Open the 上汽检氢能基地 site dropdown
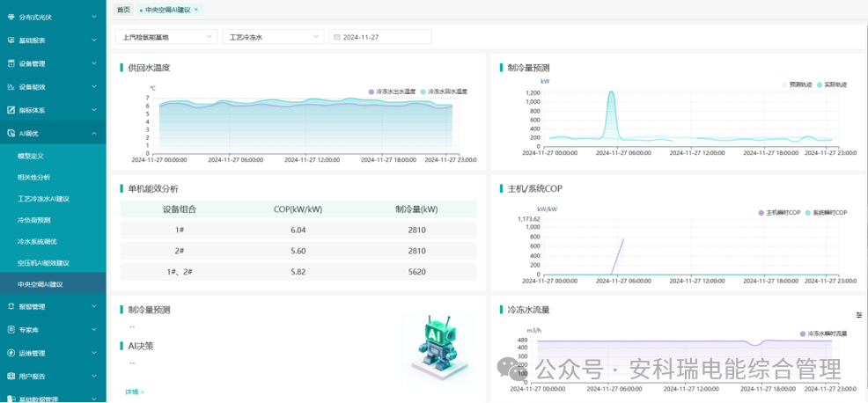The image size is (868, 403). [166, 37]
